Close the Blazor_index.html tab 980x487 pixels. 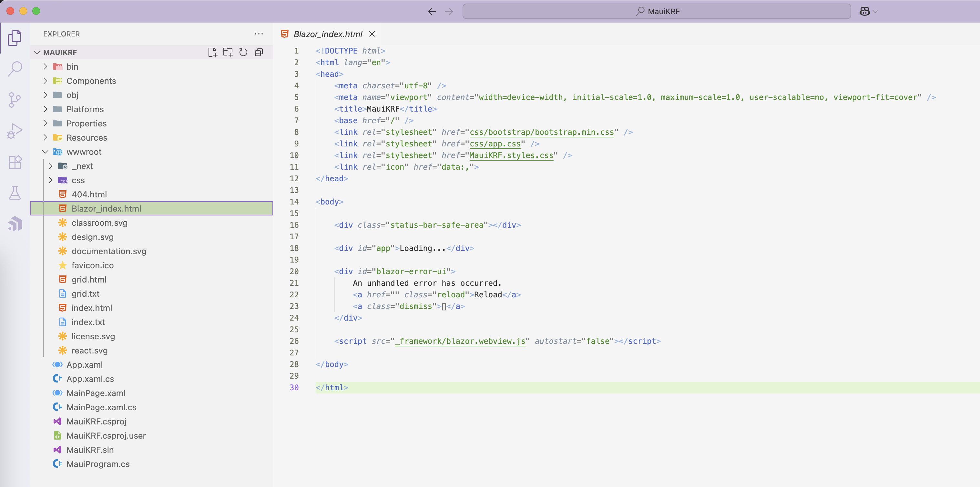pyautogui.click(x=372, y=34)
